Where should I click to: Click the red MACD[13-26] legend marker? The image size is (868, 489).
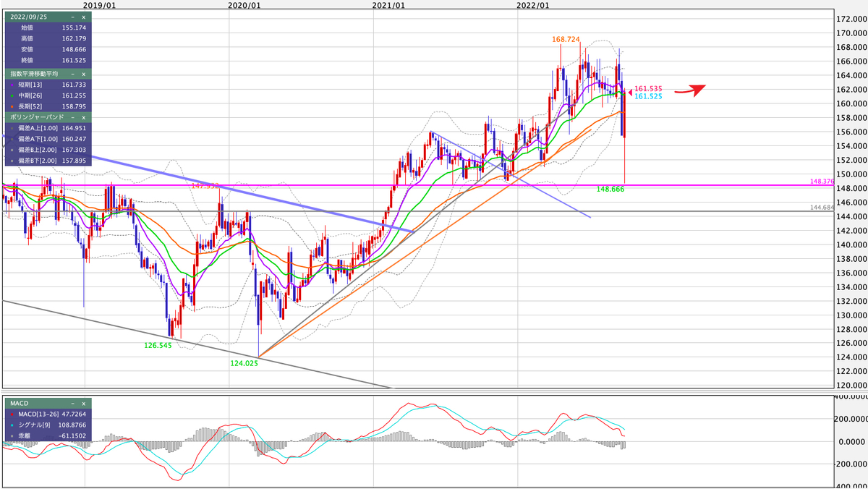click(x=12, y=414)
